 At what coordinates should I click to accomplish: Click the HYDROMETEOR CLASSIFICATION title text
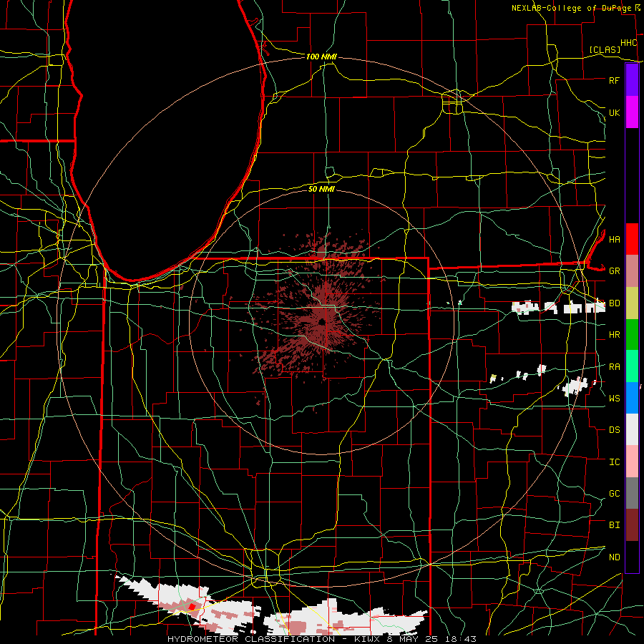[x=251, y=639]
